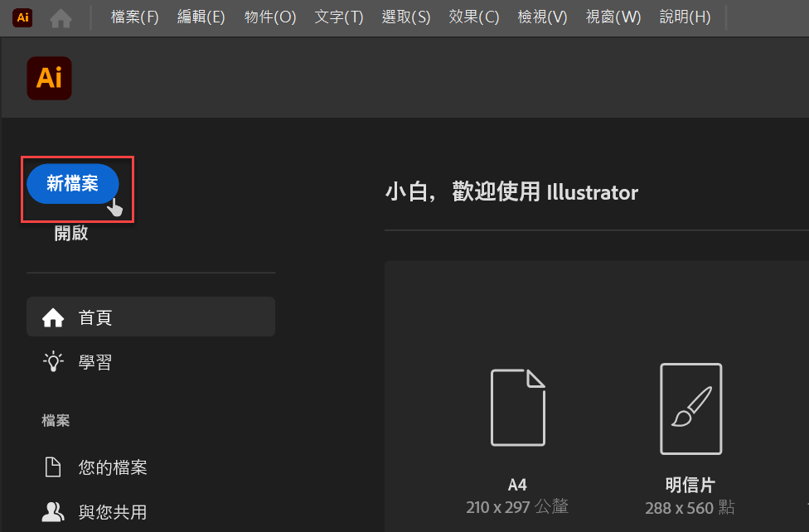
Task: Click the document icon beside 您的檔案
Action: [x=53, y=467]
